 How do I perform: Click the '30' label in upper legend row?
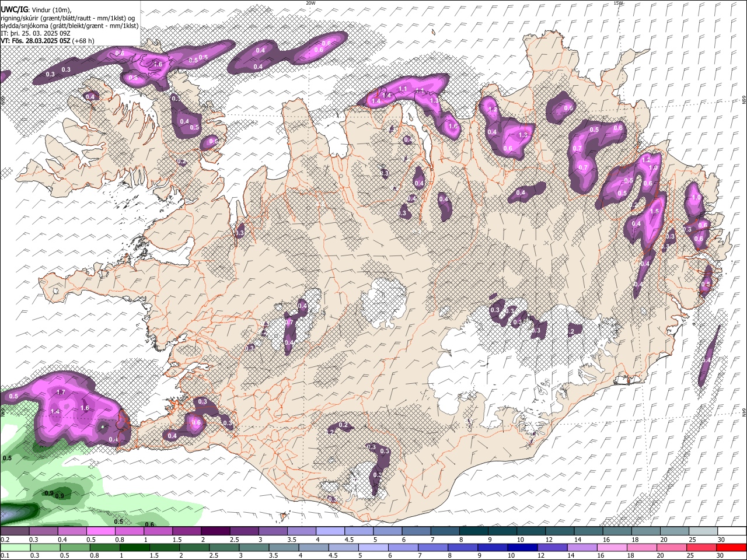tap(721, 540)
